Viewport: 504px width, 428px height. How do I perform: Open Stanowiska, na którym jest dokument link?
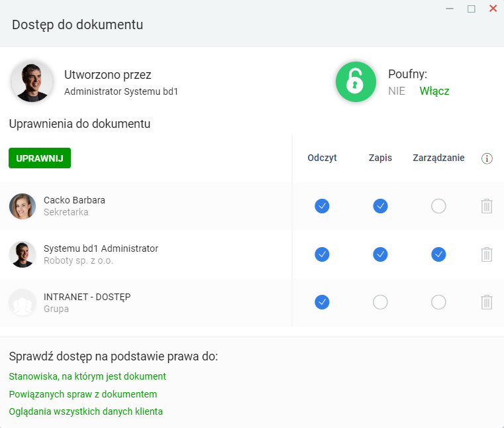coord(87,376)
